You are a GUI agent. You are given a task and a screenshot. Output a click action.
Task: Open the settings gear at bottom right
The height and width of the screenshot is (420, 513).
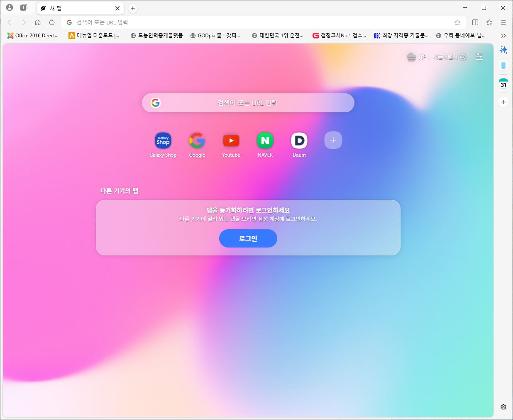[x=503, y=408]
